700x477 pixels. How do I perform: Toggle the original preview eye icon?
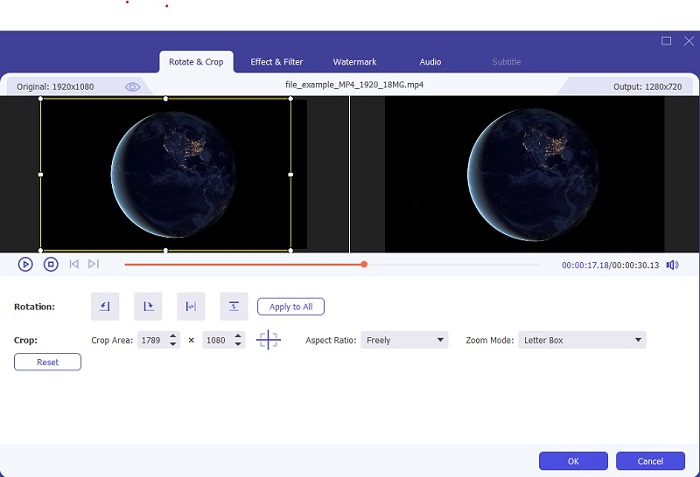(132, 87)
